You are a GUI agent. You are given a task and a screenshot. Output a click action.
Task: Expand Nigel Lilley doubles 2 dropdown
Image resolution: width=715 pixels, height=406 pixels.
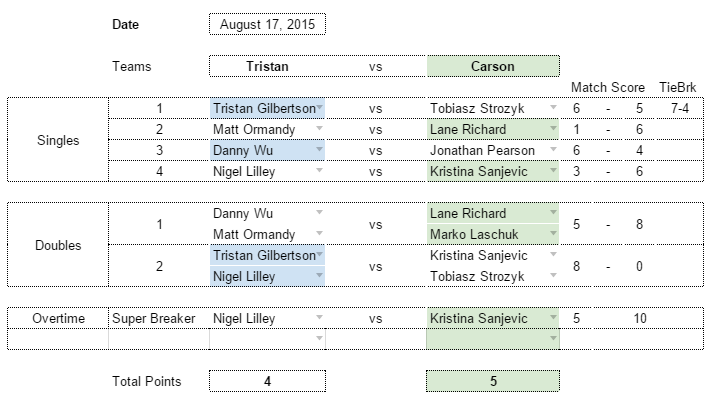320,276
